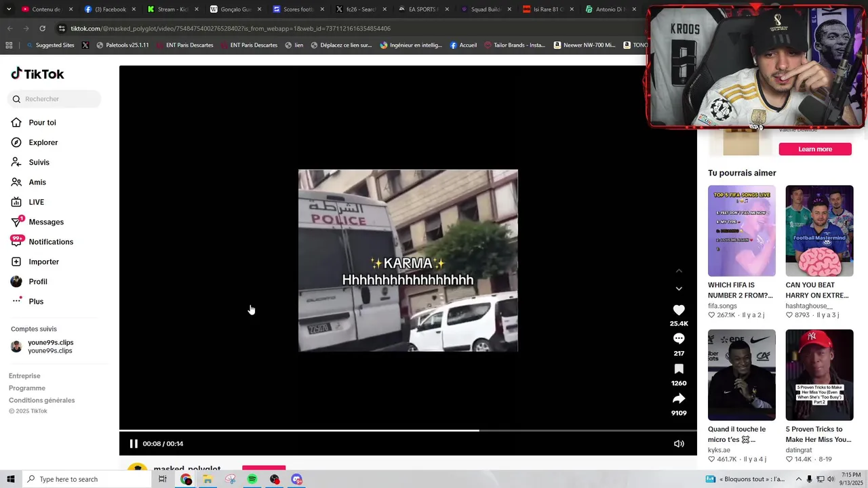
Task: Switch to the Isi Rare 81 tab
Action: coord(549,9)
